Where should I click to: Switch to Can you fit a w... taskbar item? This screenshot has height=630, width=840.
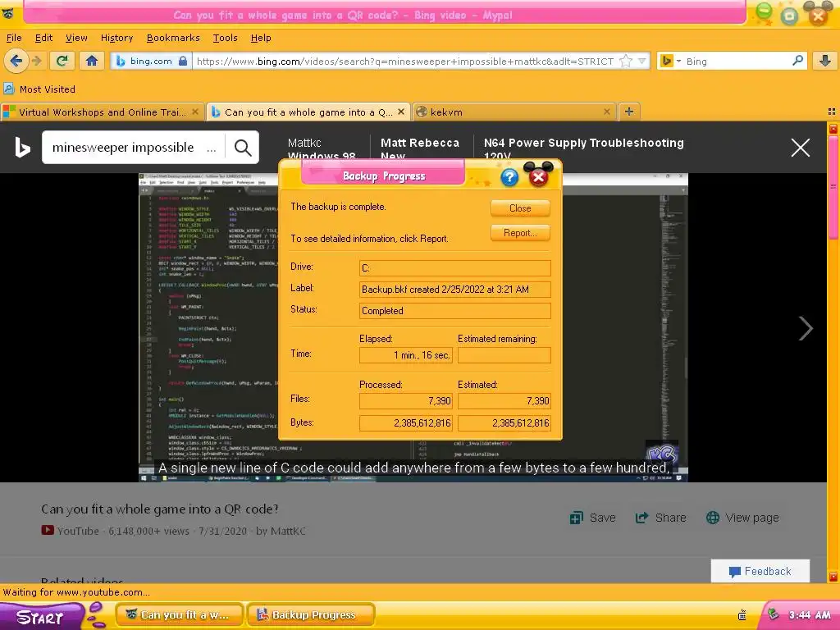pyautogui.click(x=180, y=615)
